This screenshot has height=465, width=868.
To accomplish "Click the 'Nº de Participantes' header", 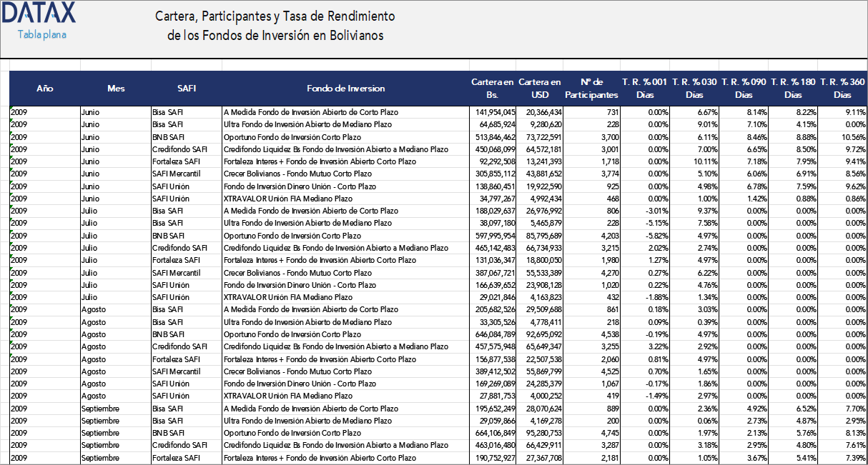I will tap(592, 89).
